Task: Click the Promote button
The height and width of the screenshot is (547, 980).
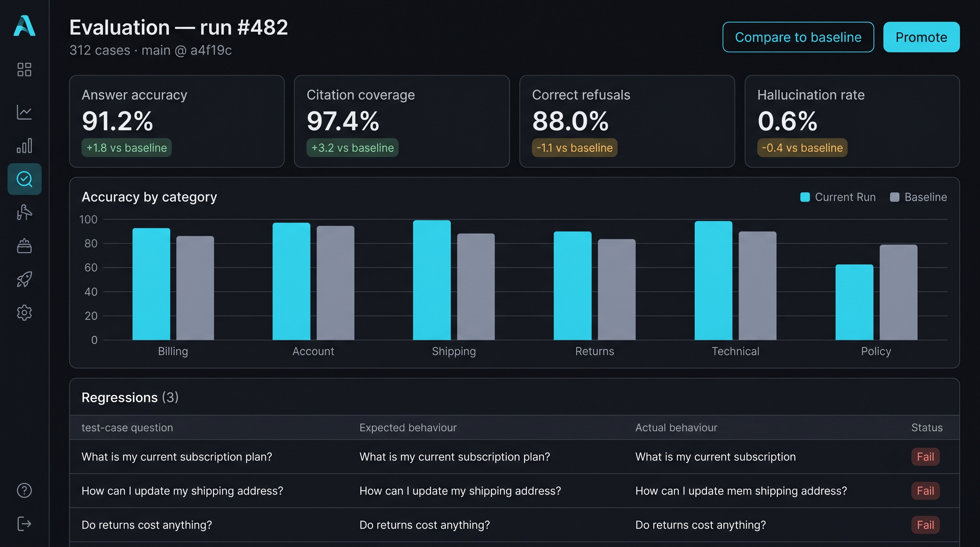Action: pyautogui.click(x=921, y=37)
